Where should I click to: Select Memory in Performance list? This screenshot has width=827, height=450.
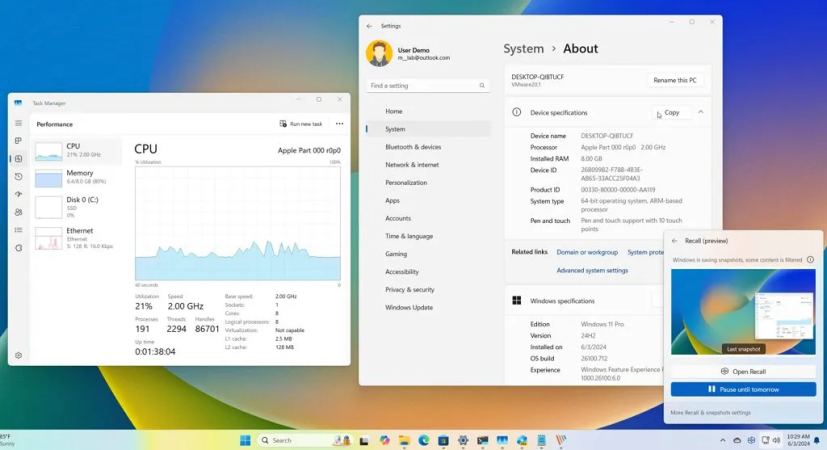pos(77,177)
